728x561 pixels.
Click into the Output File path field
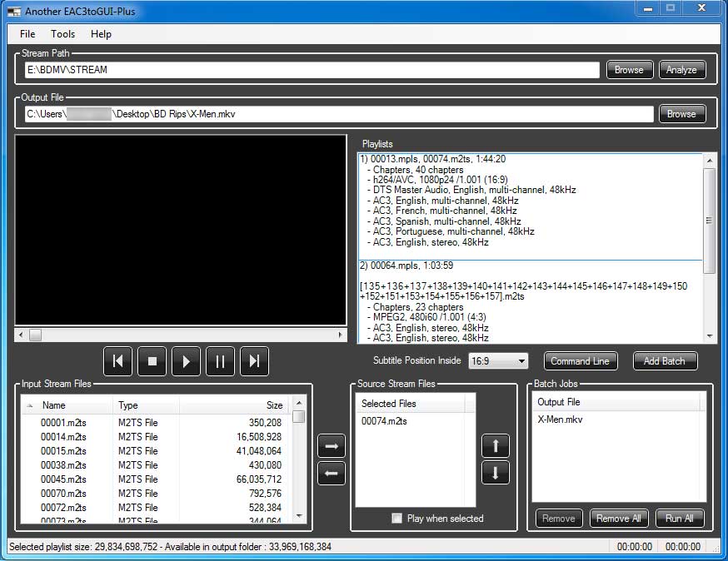(339, 114)
